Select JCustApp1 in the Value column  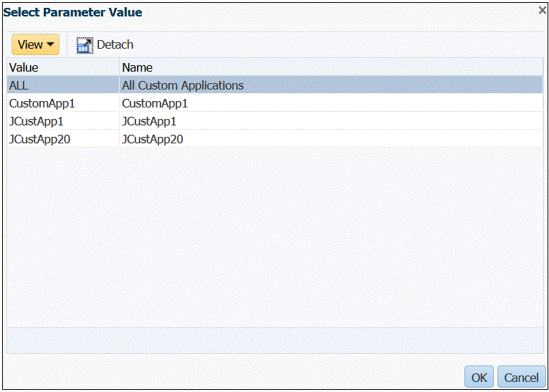point(37,121)
